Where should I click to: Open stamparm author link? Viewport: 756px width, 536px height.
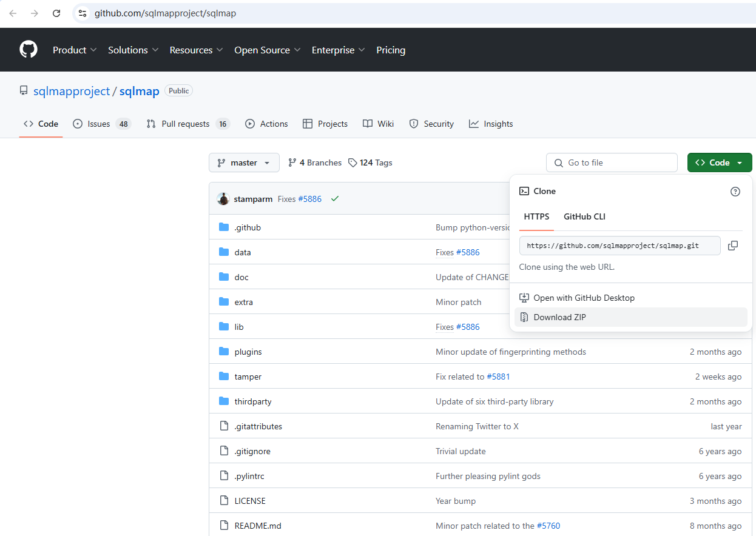tap(253, 199)
